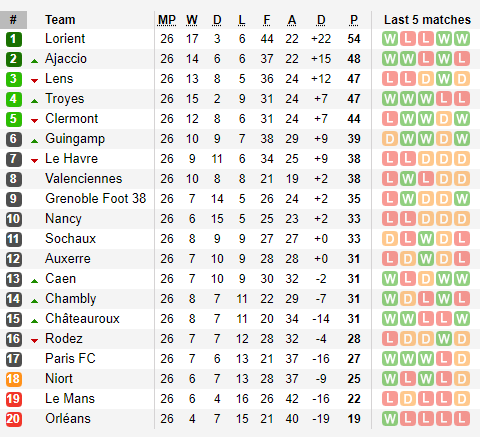
Task: Open the Grenoble Foot 38 team link
Action: (96, 199)
